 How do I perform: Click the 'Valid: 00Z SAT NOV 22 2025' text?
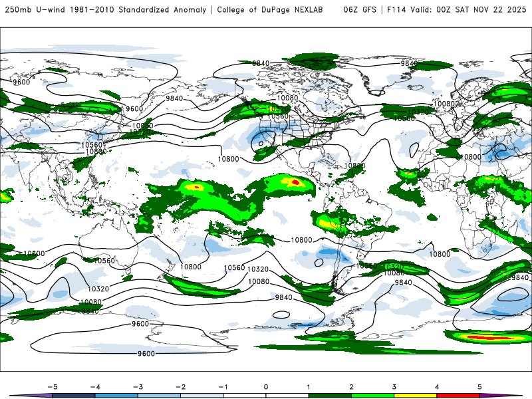click(x=469, y=9)
